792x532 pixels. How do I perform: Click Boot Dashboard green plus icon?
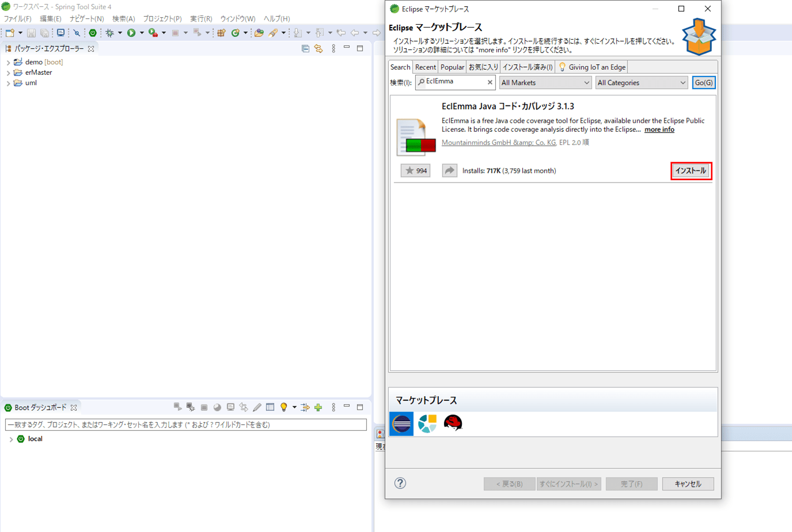pyautogui.click(x=319, y=407)
